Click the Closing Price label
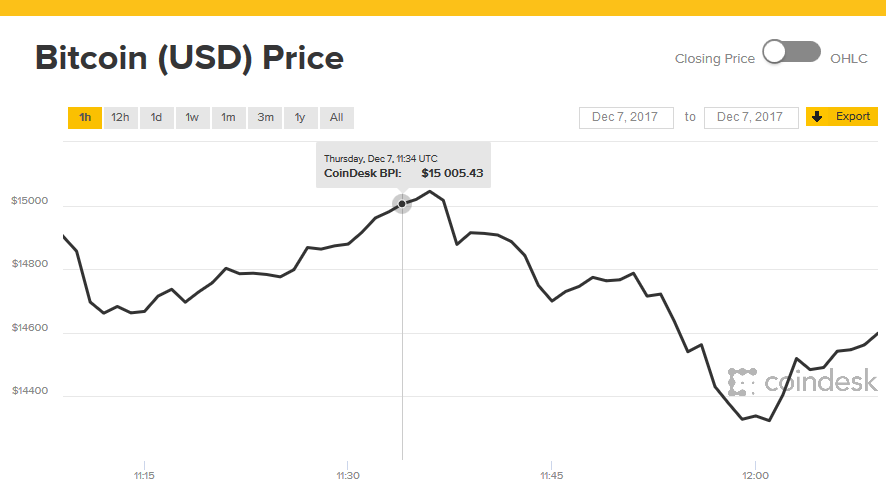 pos(715,59)
